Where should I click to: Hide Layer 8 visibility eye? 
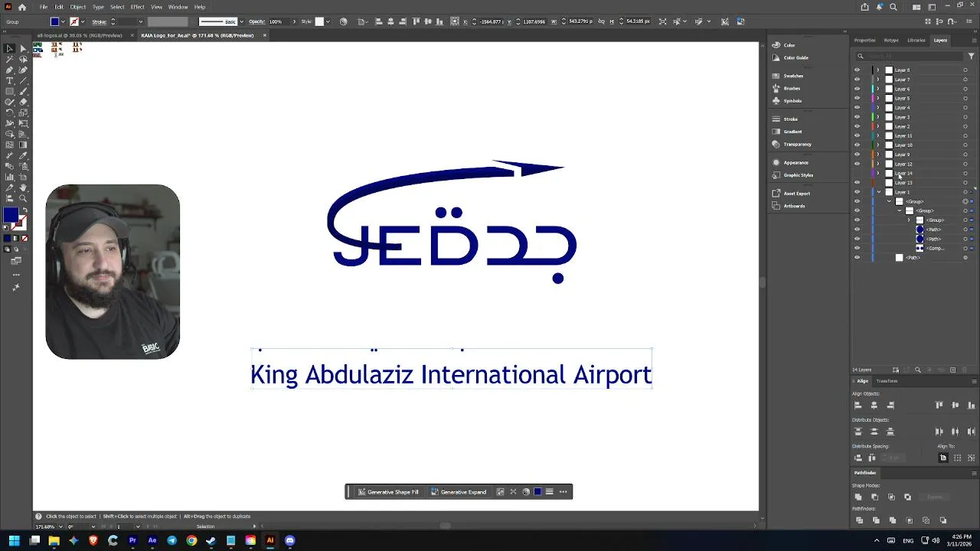point(857,70)
